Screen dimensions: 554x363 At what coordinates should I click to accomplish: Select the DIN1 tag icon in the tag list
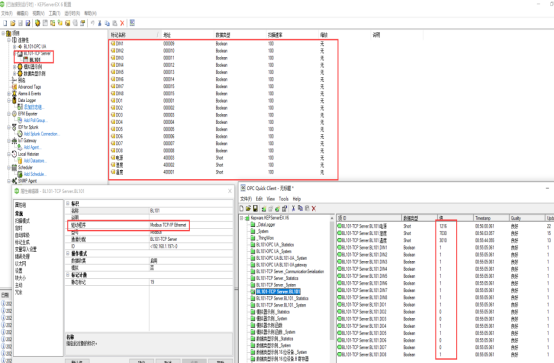(x=113, y=43)
